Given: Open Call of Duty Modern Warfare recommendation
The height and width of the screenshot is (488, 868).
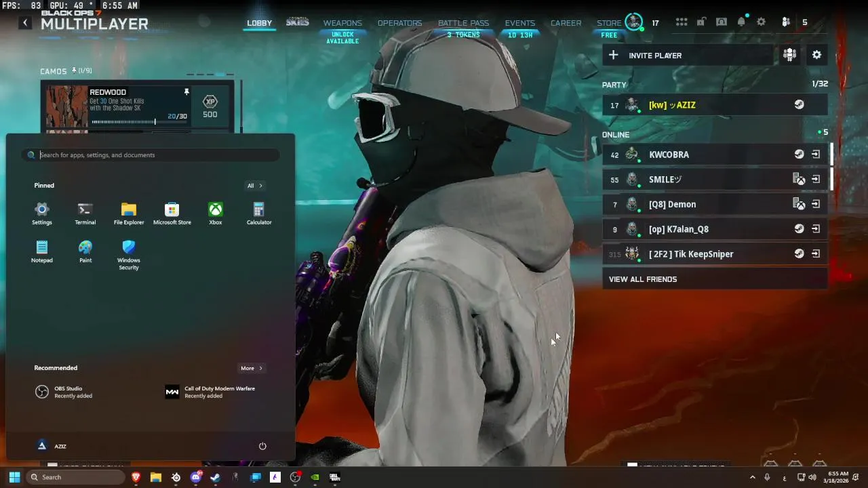Looking at the screenshot, I should (x=211, y=392).
